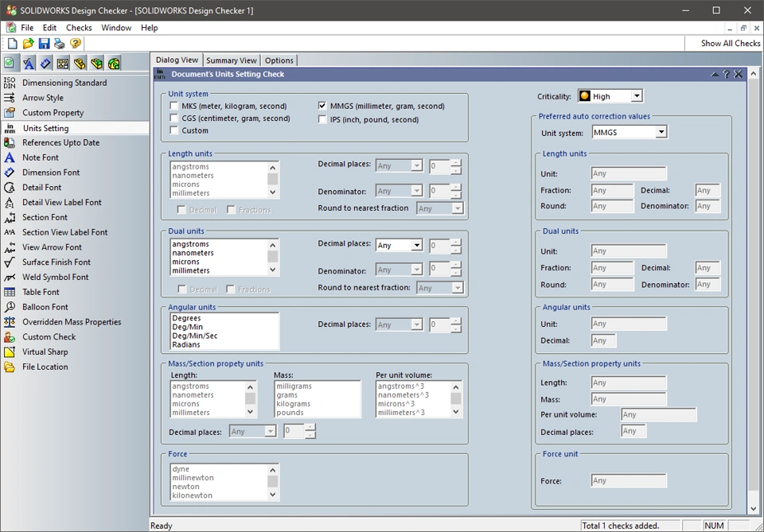
Task: Click the preferred Force unit input field
Action: [629, 481]
